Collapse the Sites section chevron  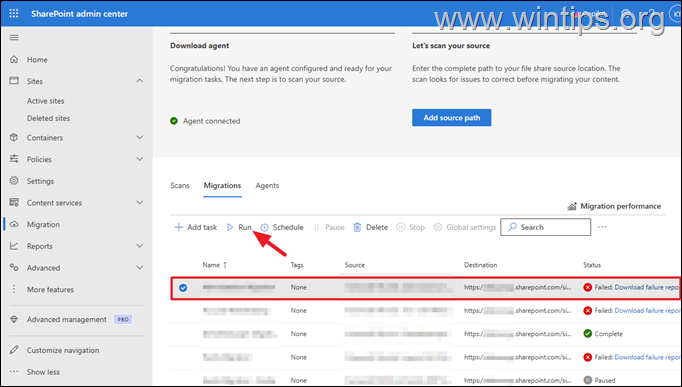[x=140, y=81]
